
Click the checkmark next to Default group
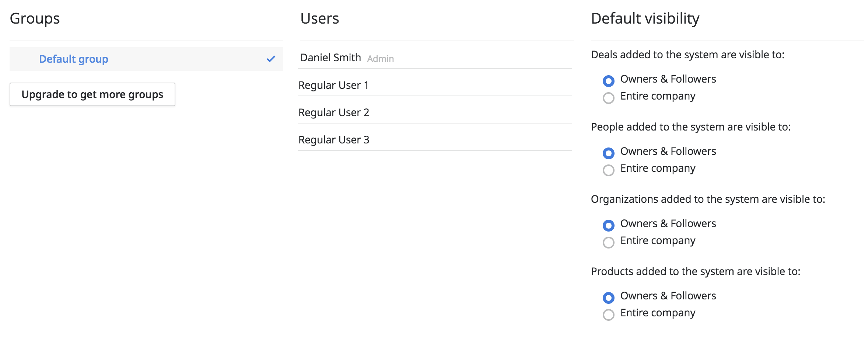[x=271, y=58]
